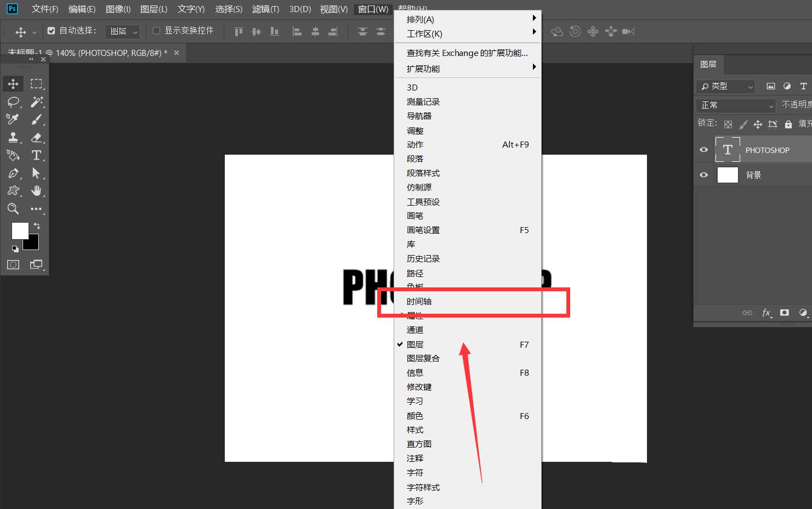Enable the auto-select checkbox (自动选择)
Screen dimensions: 812x509
click(52, 31)
